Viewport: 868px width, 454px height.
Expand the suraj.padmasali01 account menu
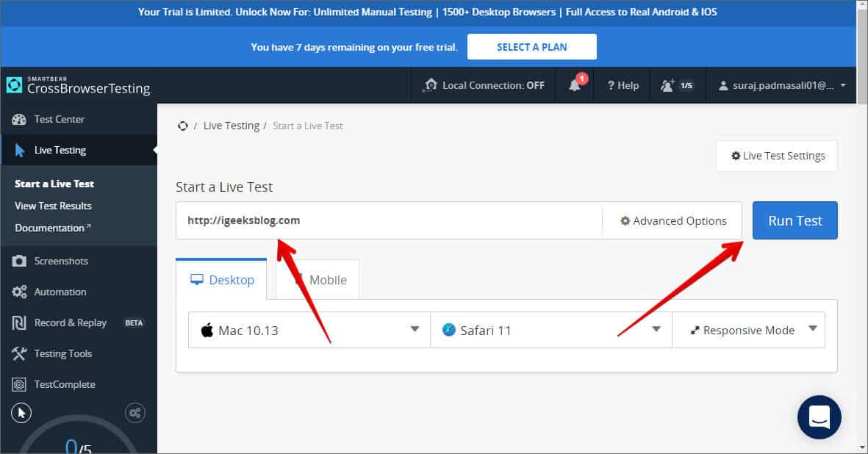[x=783, y=86]
